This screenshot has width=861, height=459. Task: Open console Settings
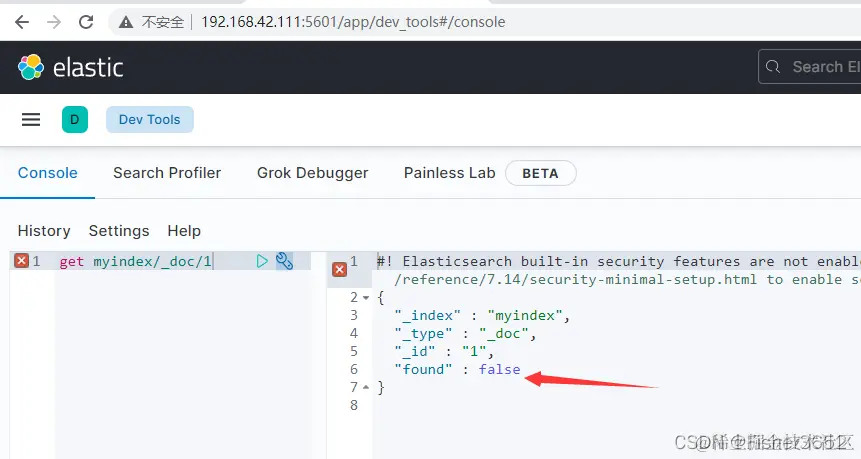(119, 231)
